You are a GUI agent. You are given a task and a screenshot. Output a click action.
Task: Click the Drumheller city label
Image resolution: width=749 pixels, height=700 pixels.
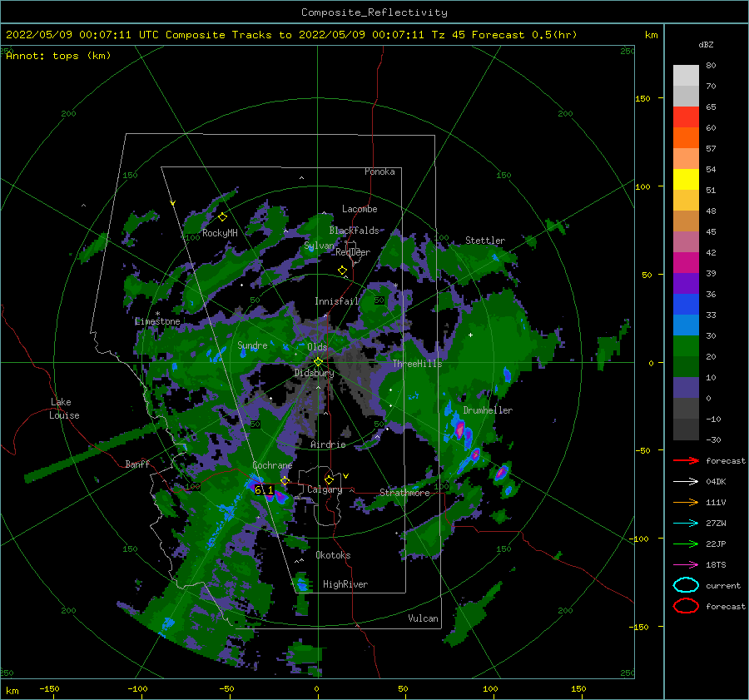[488, 410]
